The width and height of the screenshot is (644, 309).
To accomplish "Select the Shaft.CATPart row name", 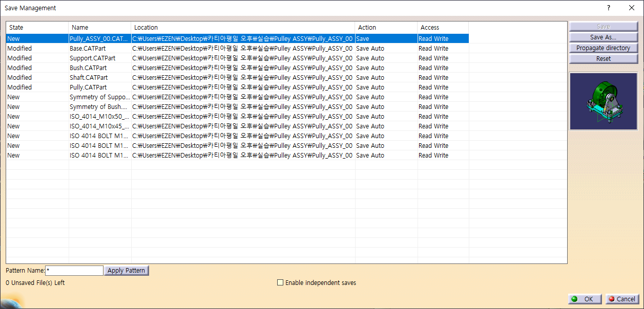I will [89, 77].
